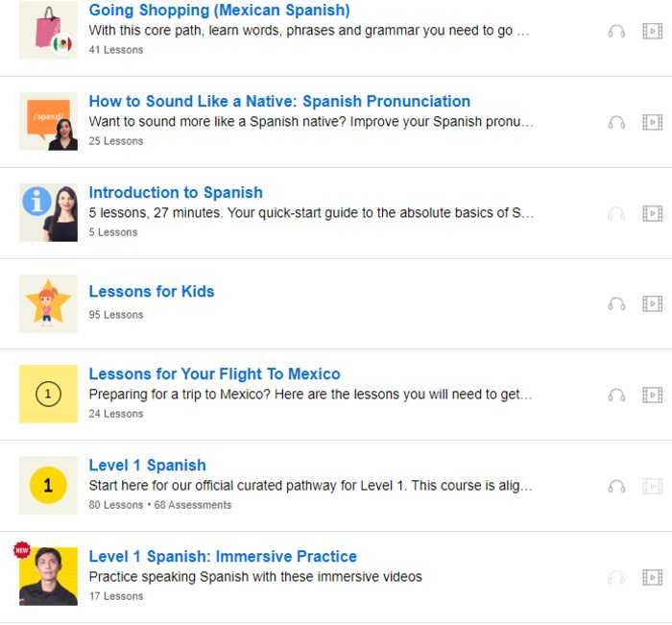Click video icon for Immersive Practice course
672x625 pixels.
pos(652,577)
